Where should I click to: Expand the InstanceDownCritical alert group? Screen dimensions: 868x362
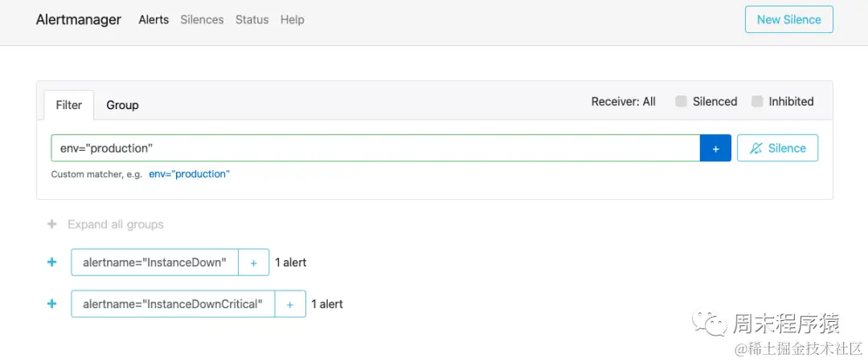pos(52,304)
